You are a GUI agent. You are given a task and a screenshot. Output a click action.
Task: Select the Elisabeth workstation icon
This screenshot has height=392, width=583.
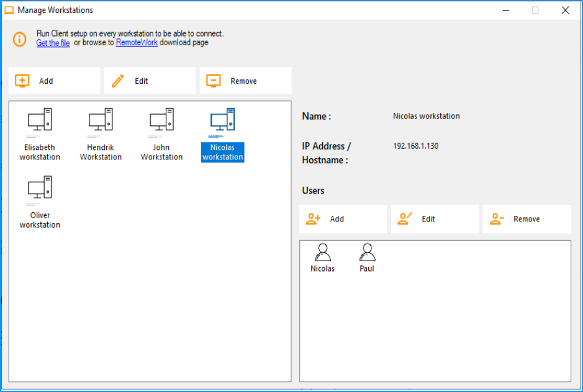click(x=40, y=134)
